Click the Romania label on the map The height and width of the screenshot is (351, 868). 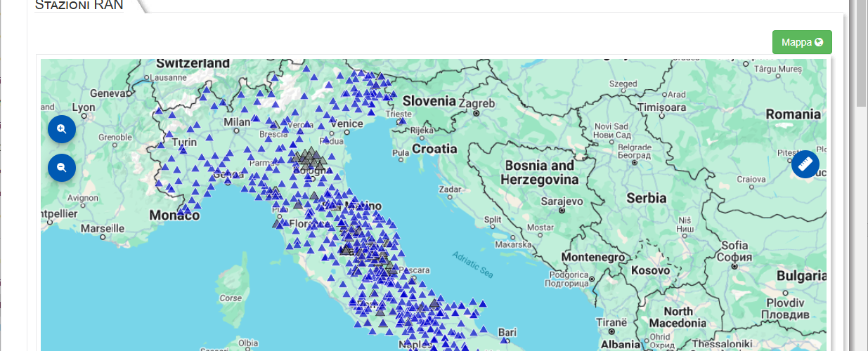click(793, 114)
